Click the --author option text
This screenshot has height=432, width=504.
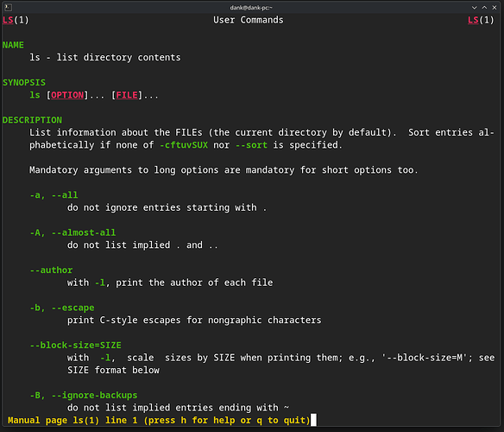51,270
